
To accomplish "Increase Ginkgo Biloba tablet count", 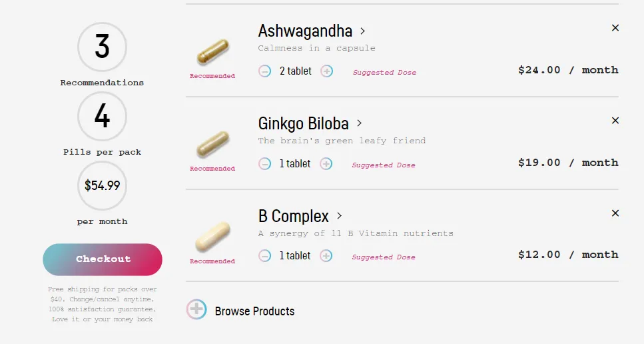I will [326, 164].
